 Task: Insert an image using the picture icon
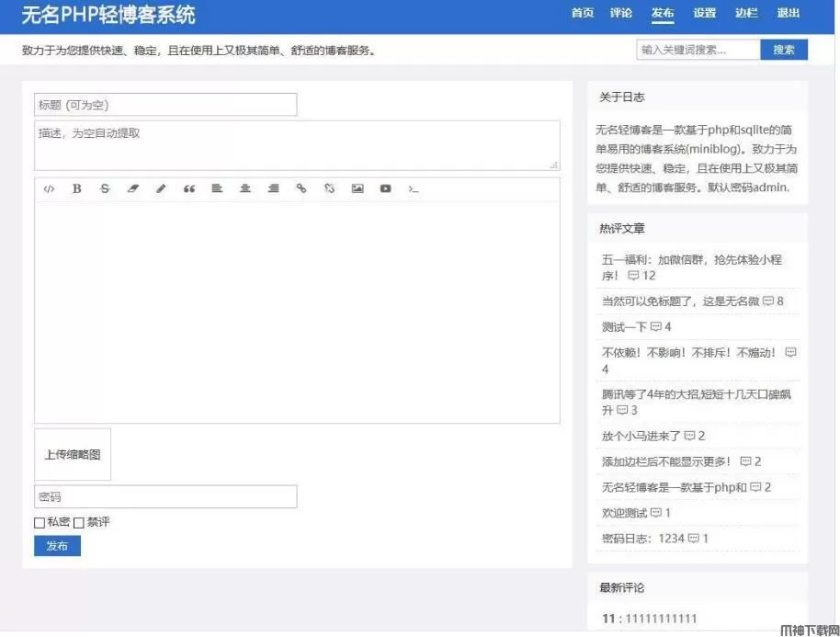coord(358,188)
